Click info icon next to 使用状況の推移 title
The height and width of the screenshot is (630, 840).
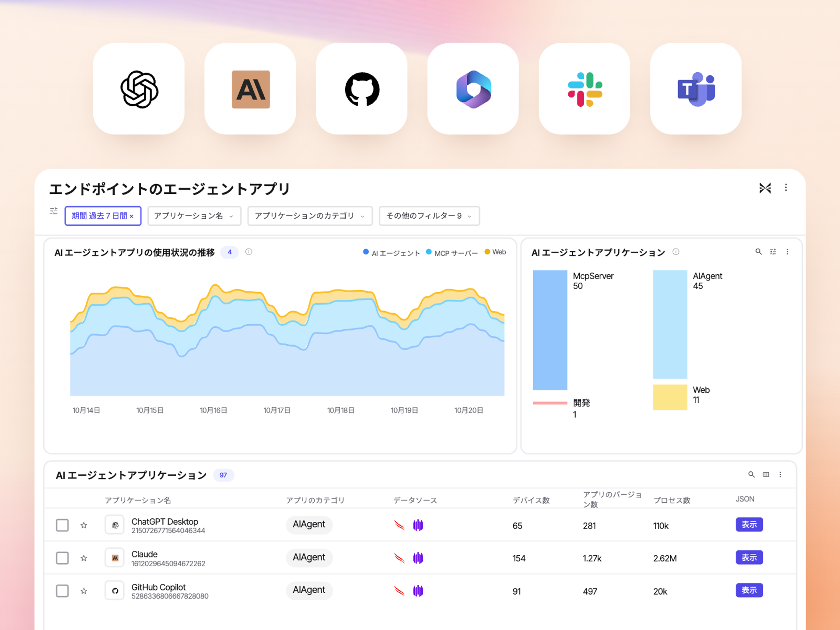(x=249, y=252)
